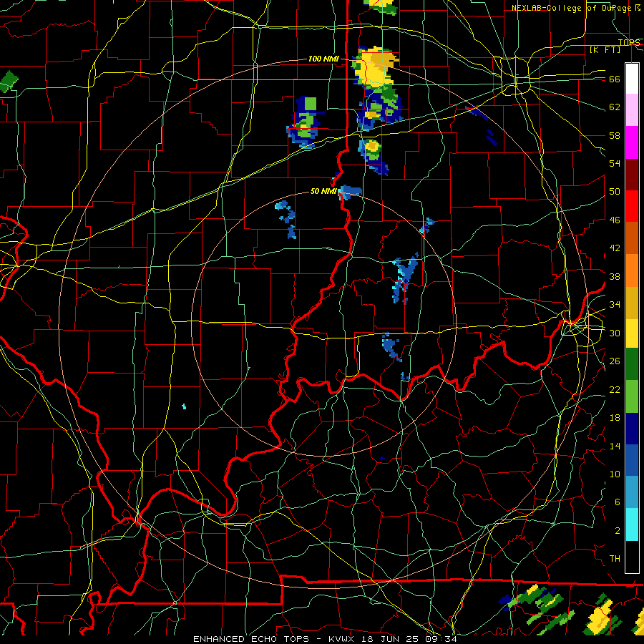
Task: Select the 10 value on the legend
Action: pyautogui.click(x=615, y=474)
